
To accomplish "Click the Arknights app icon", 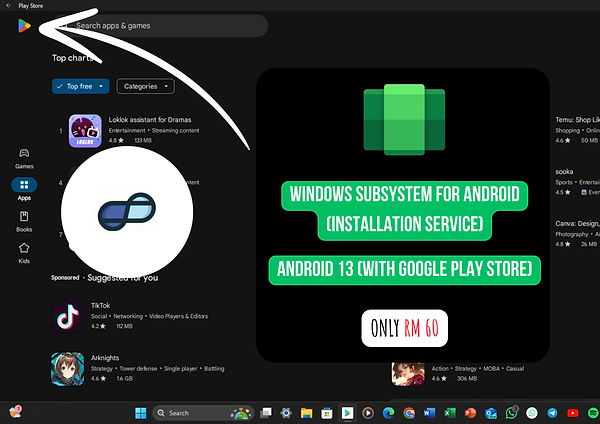I will click(67, 369).
